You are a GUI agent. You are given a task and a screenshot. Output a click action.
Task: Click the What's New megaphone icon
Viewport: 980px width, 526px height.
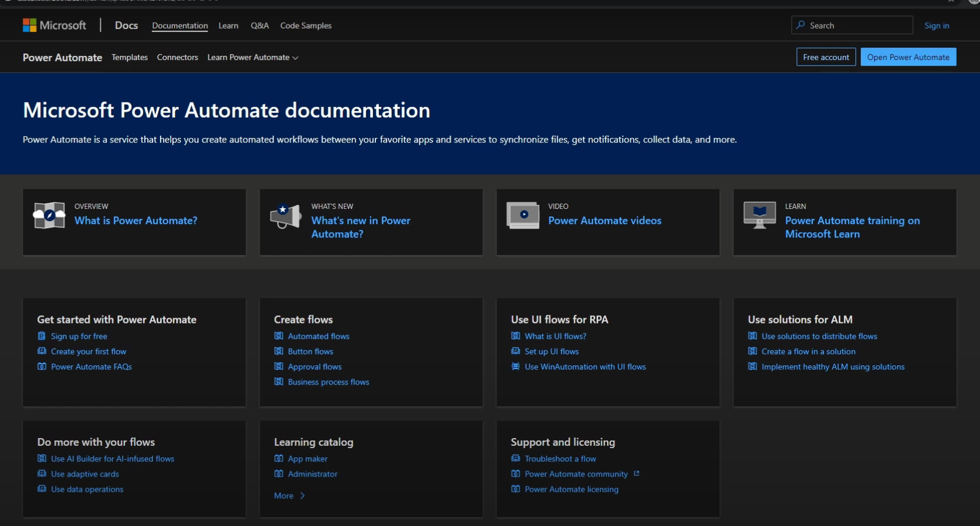tap(286, 216)
